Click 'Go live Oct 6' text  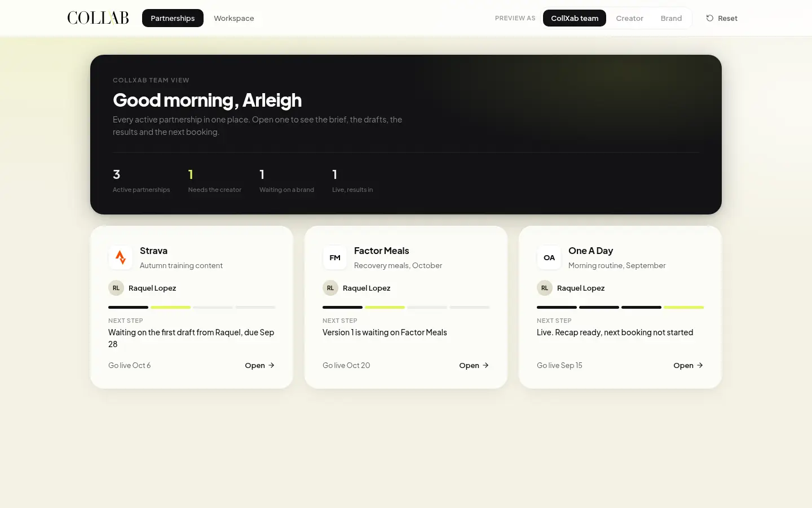point(130,365)
